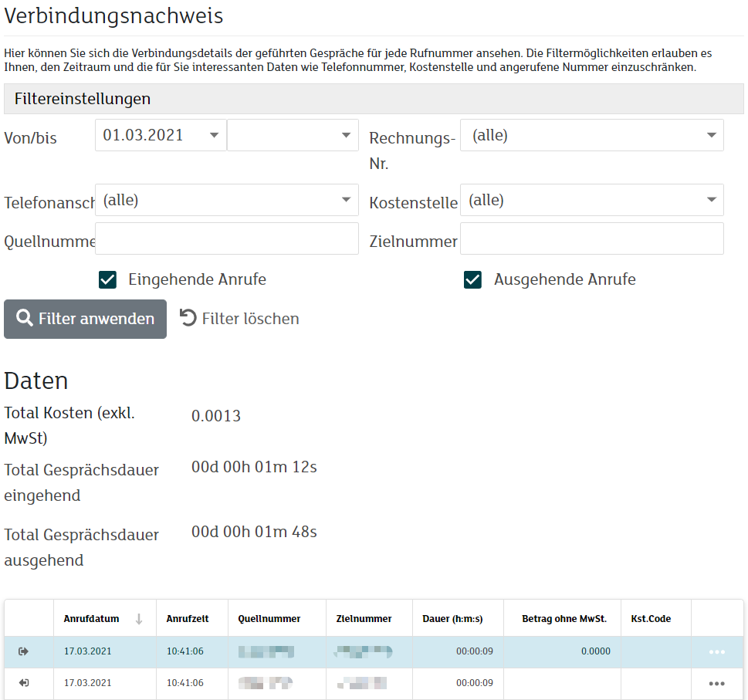This screenshot has height=700, width=748.
Task: Open the three-dots menu in second row
Action: coord(716,684)
